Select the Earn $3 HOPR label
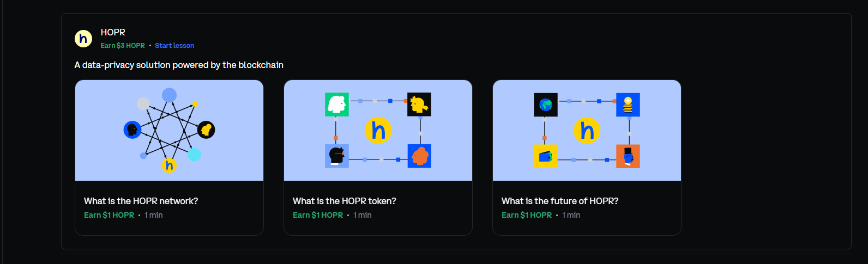Viewport: 868px width, 264px height. pyautogui.click(x=123, y=46)
